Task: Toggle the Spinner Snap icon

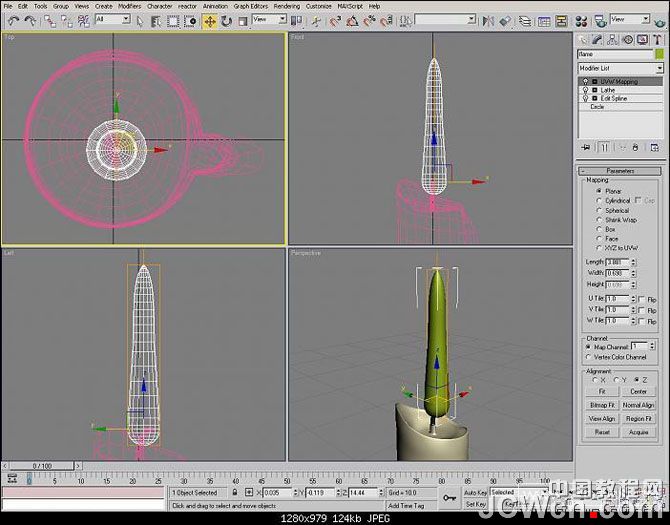Action: [x=386, y=21]
